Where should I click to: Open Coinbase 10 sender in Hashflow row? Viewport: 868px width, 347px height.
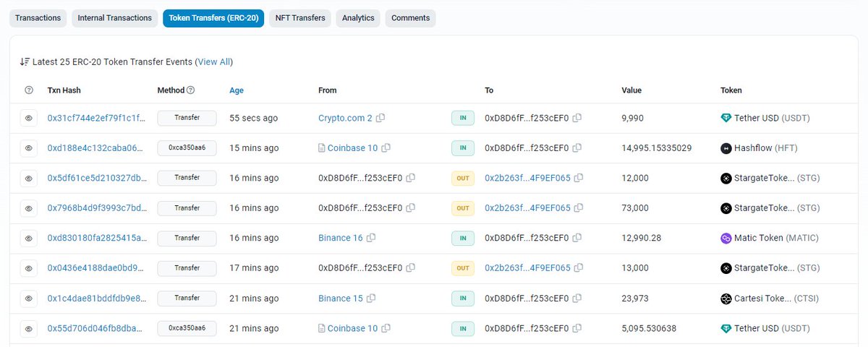click(x=352, y=148)
